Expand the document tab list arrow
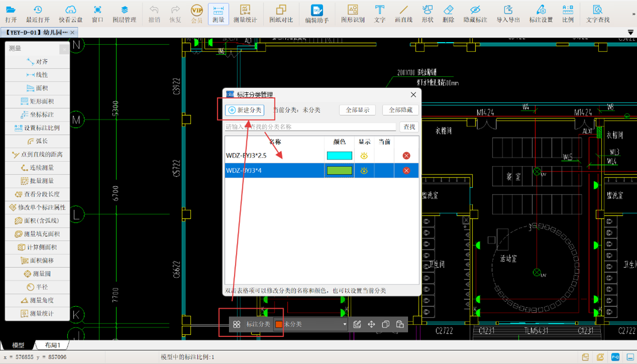The height and width of the screenshot is (364, 637). 630,33
